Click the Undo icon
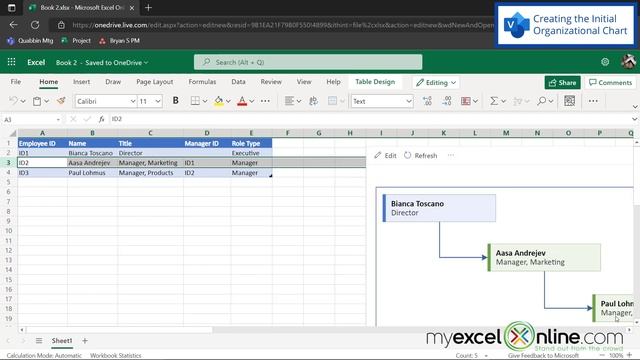 coord(13,101)
